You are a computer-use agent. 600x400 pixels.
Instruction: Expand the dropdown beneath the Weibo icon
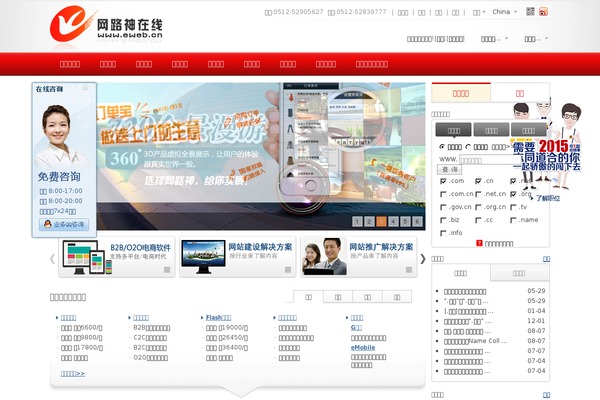pyautogui.click(x=536, y=39)
